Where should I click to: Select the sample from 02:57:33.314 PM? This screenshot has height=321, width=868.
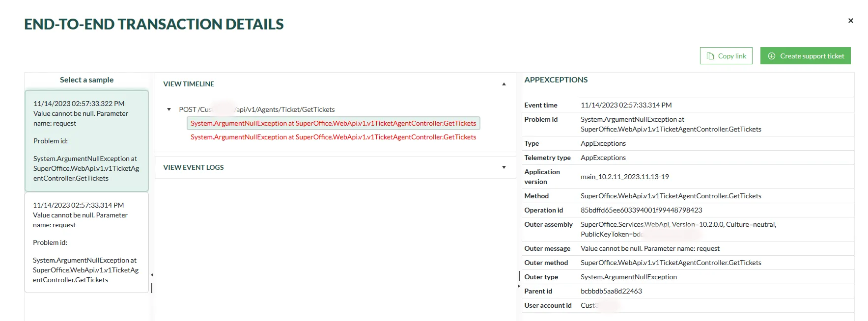pos(86,242)
